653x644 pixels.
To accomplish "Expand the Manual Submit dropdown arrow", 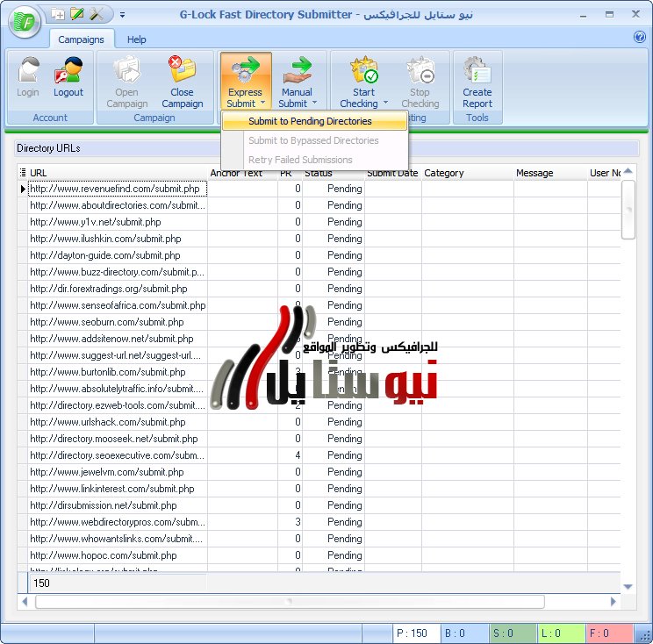I will tap(314, 102).
